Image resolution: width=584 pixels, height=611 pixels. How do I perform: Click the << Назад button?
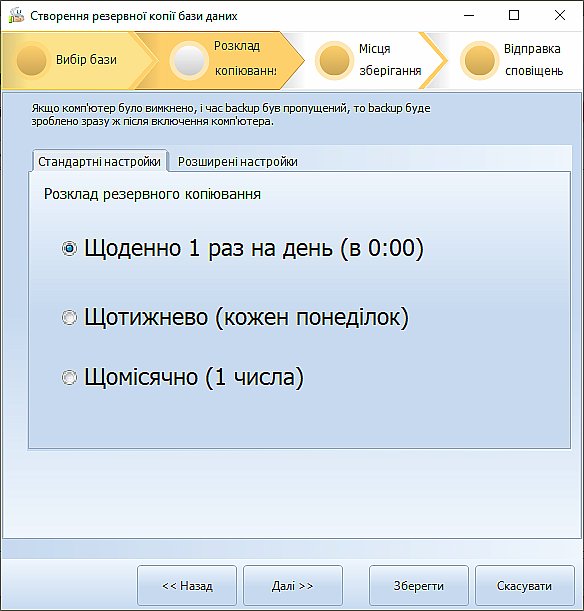pyautogui.click(x=187, y=586)
